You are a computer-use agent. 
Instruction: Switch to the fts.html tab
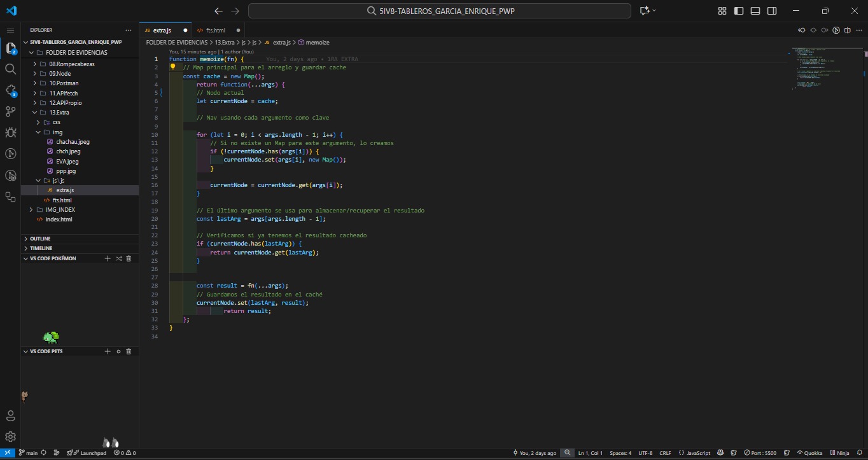point(216,29)
